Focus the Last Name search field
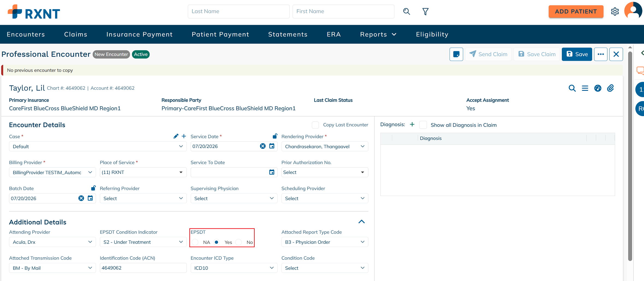The image size is (644, 281). [x=238, y=11]
